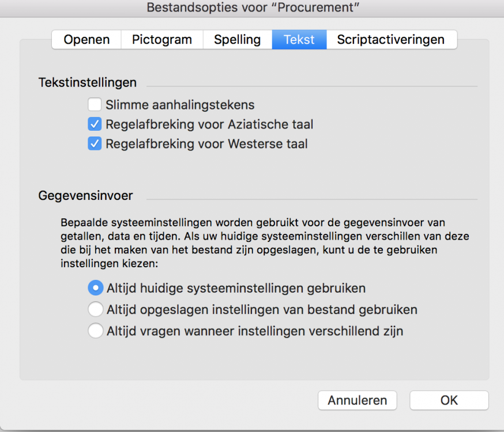Screen dimensions: 504x432
Task: Show the Scriptactiveringen tab
Action: pos(390,40)
